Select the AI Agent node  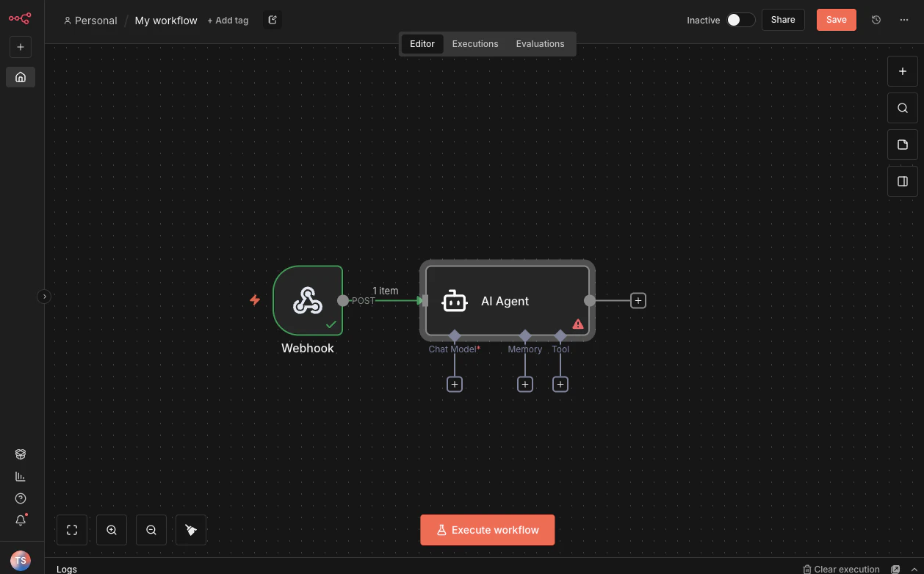(508, 300)
